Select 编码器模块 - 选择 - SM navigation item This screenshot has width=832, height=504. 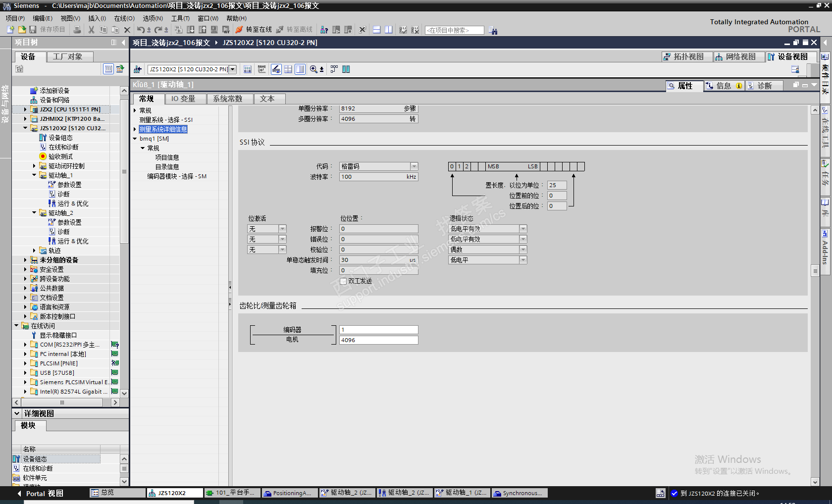[x=176, y=176]
